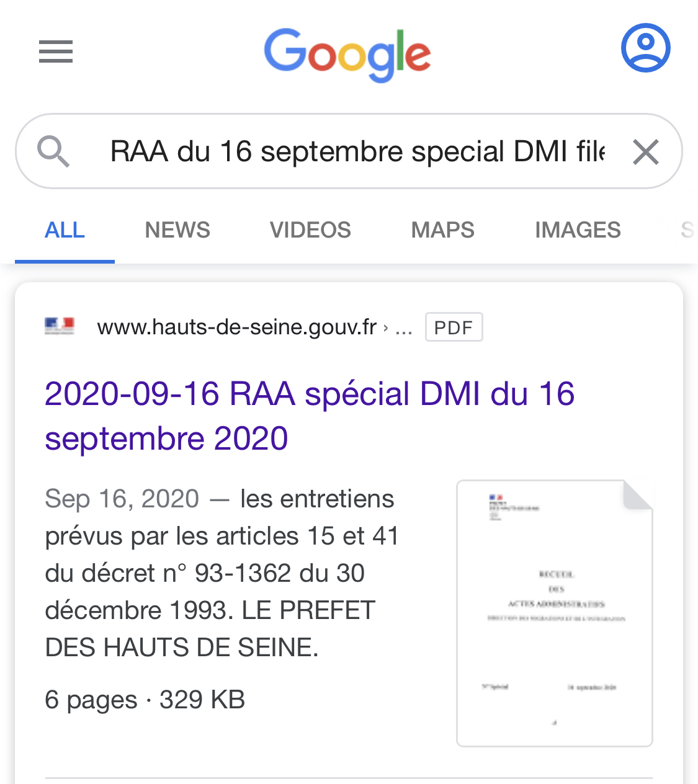This screenshot has height=784, width=698.
Task: Click the Sep 16, 2020 date text
Action: pyautogui.click(x=122, y=499)
